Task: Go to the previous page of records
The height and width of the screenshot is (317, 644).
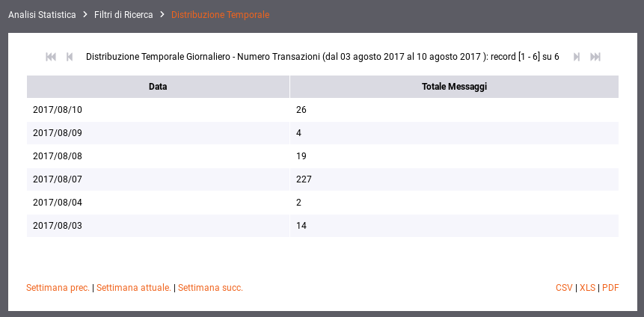Action: [x=70, y=57]
